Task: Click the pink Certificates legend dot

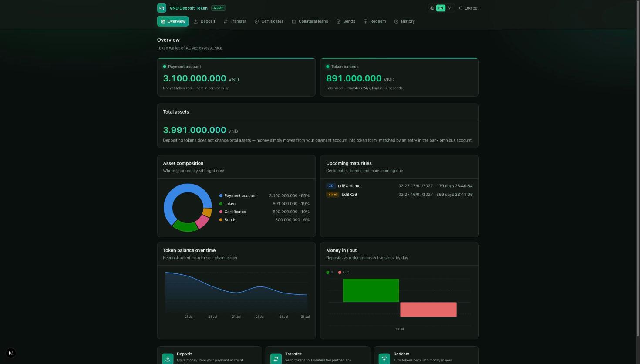Action: point(221,212)
